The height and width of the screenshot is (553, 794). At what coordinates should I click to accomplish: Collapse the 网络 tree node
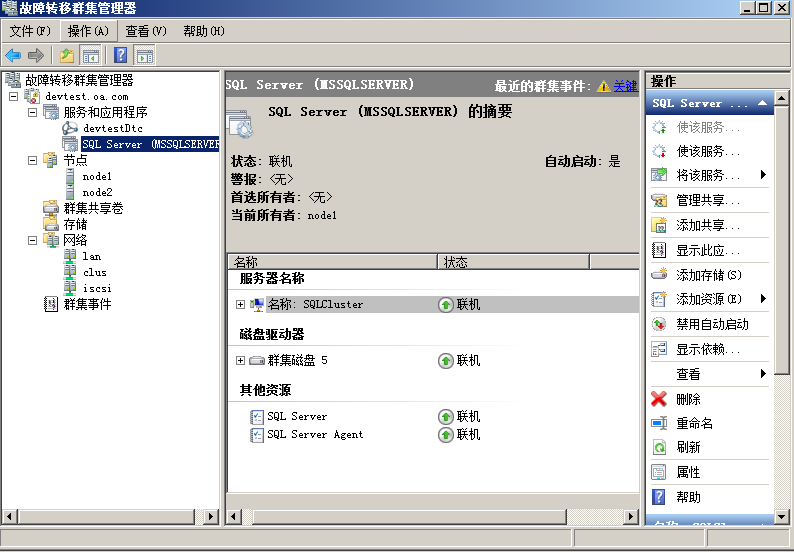coord(32,240)
